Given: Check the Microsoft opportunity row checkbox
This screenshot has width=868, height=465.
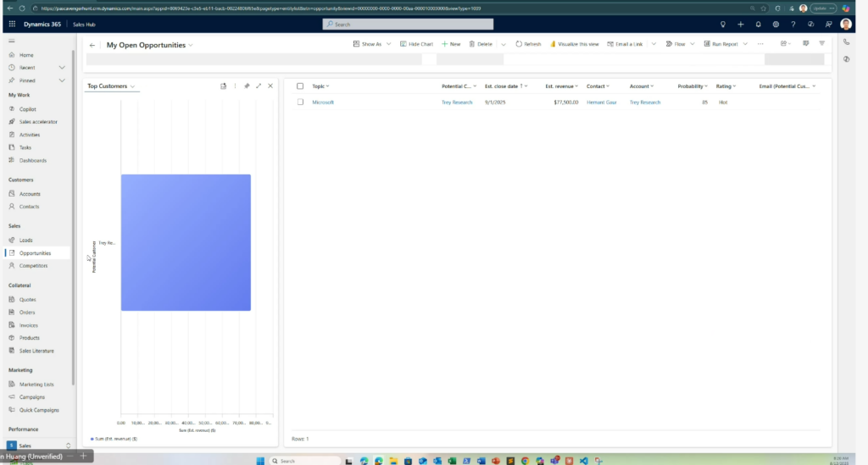Looking at the screenshot, I should point(300,102).
